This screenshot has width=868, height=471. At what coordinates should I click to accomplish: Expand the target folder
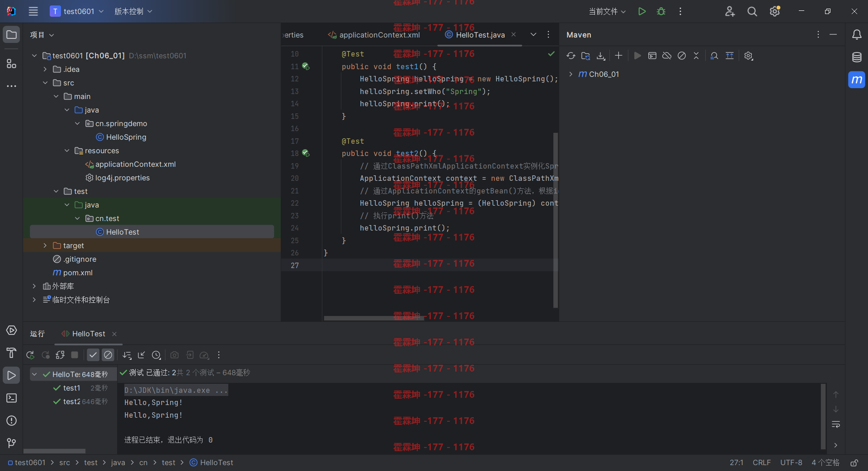[45, 245]
